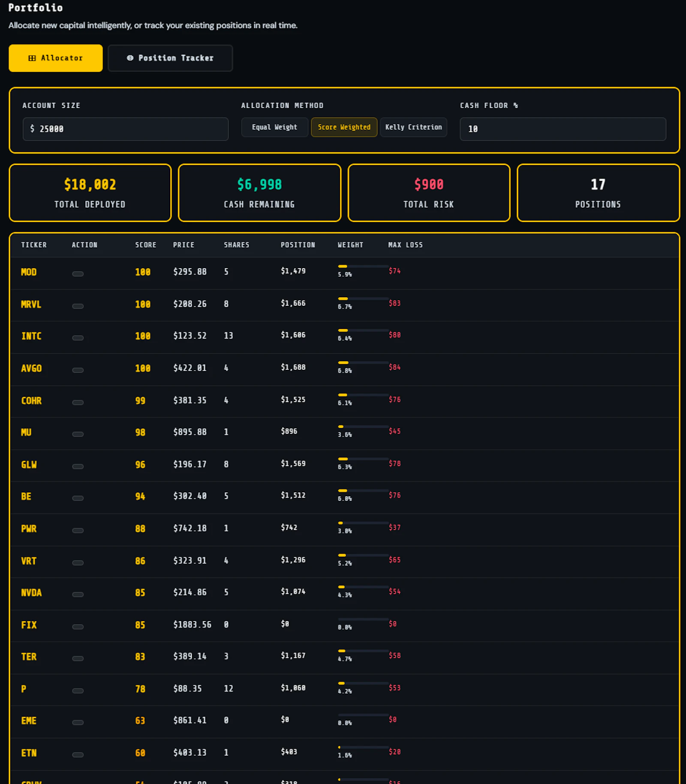
Task: Select Equal Weight allocation method
Action: (x=274, y=127)
